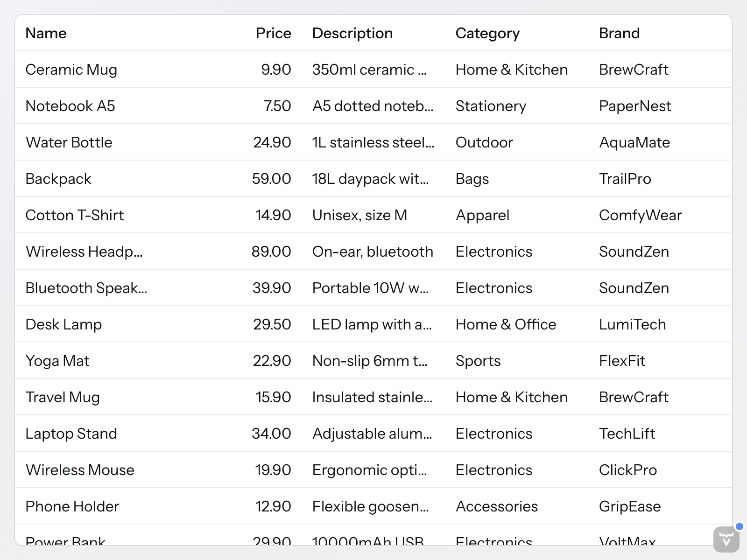Image resolution: width=747 pixels, height=560 pixels.
Task: Click the Brand column header
Action: pyautogui.click(x=619, y=33)
